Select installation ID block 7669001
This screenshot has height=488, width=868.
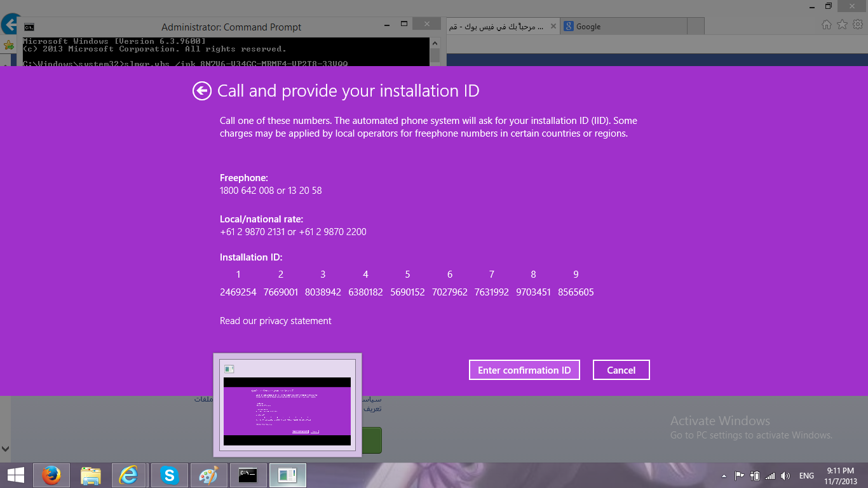point(280,292)
